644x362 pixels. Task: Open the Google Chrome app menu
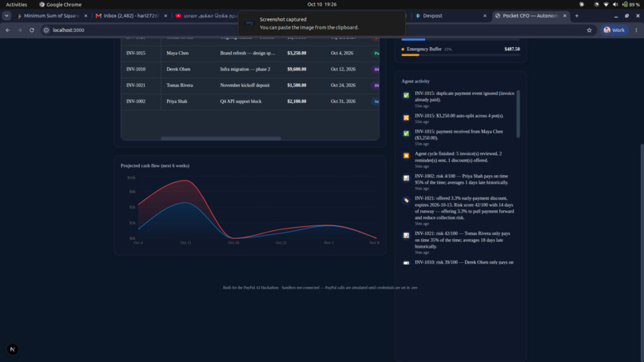(61, 5)
